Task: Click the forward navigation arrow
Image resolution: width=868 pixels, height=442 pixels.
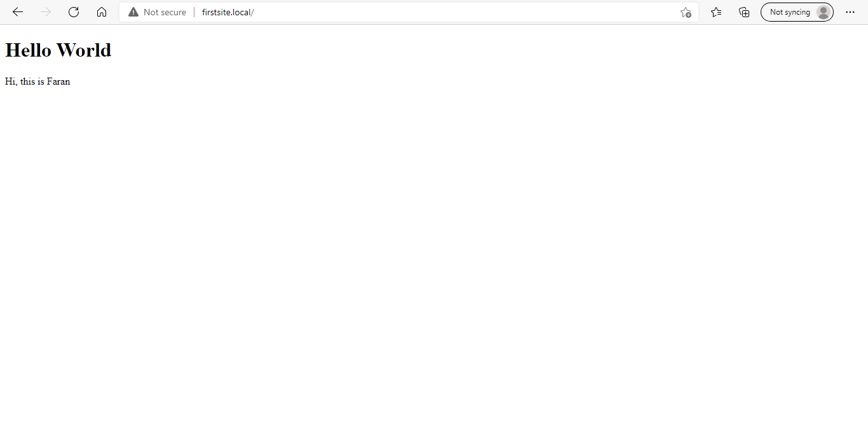Action: (46, 12)
